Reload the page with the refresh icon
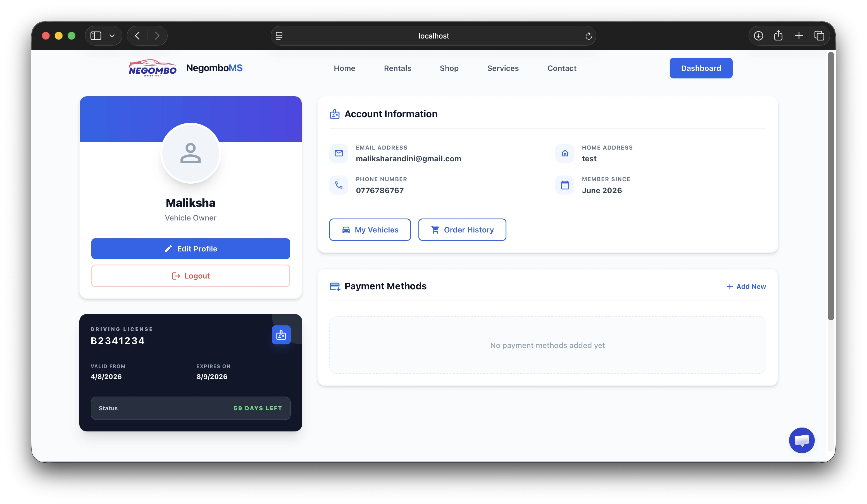The height and width of the screenshot is (504, 867). point(589,36)
